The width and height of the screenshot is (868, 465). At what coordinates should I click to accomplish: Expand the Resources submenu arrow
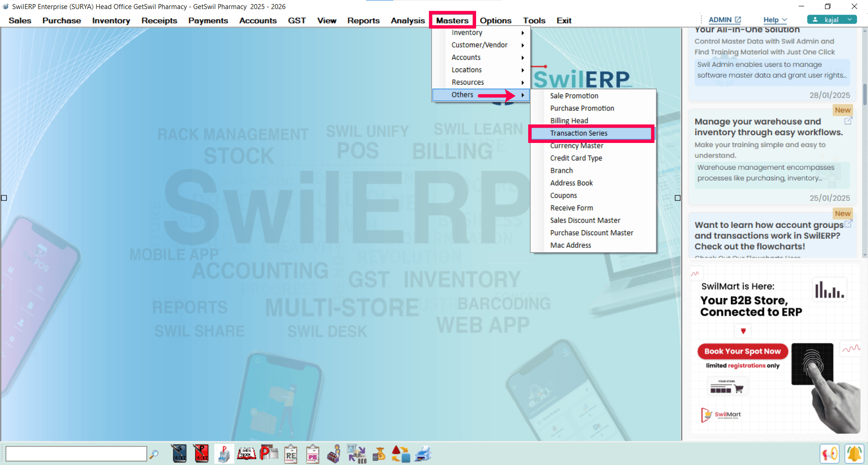523,82
